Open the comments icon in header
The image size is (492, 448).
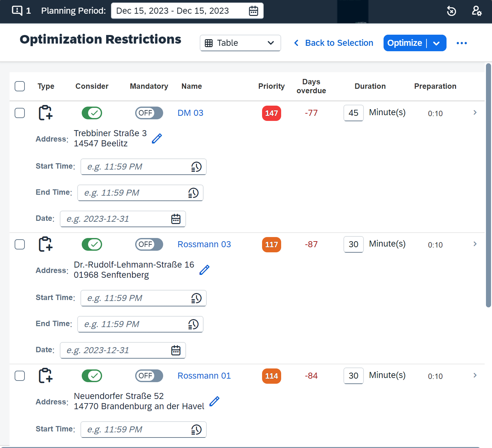[17, 10]
